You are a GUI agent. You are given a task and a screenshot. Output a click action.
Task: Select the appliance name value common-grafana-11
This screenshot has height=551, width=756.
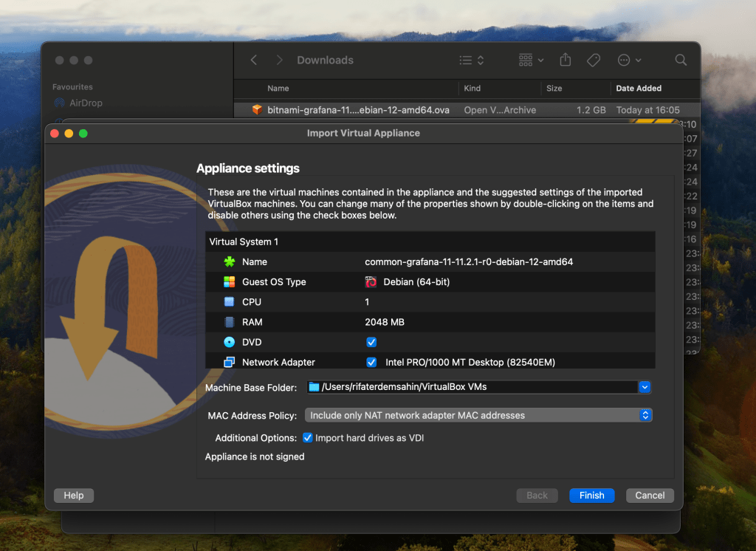[x=469, y=262]
